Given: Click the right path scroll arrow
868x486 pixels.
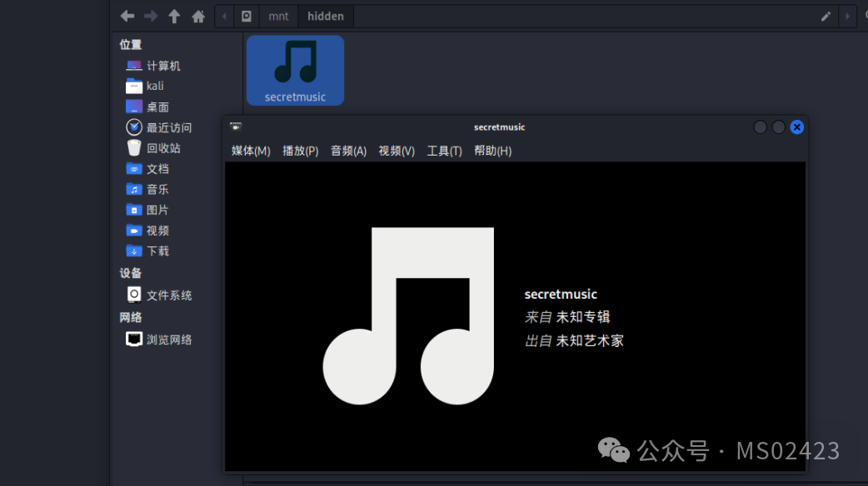Looking at the screenshot, I should tap(847, 16).
